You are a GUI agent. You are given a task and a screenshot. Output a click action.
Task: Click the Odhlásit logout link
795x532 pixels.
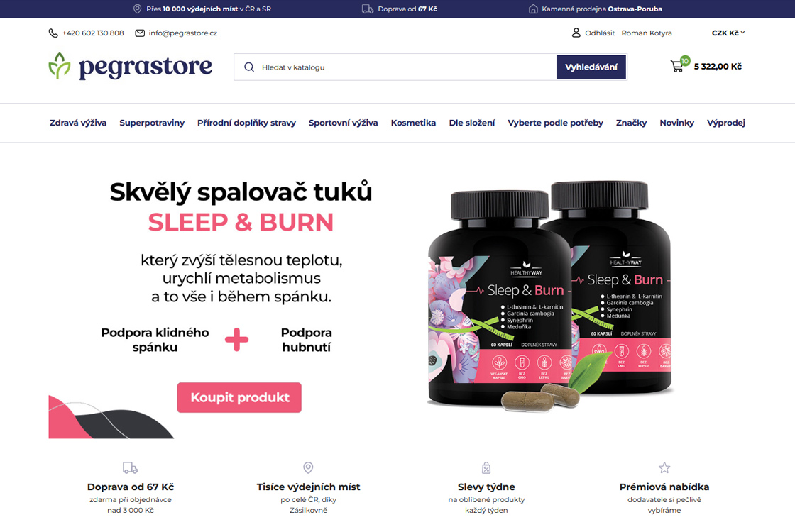coord(600,33)
